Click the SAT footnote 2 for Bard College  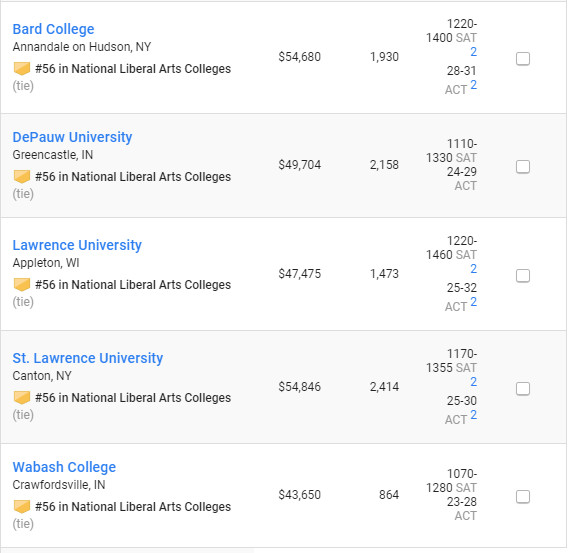click(473, 52)
